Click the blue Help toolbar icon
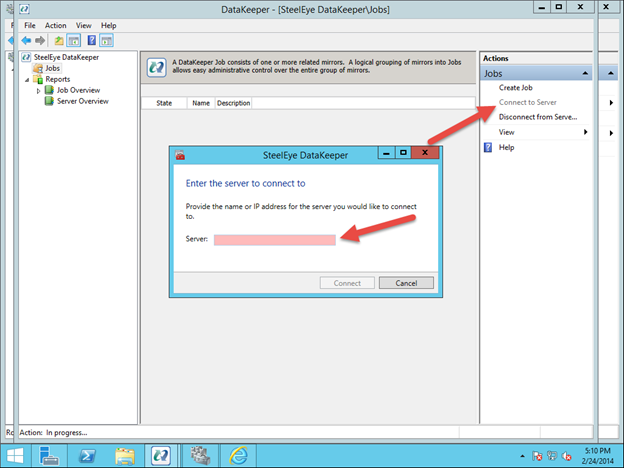 point(91,40)
